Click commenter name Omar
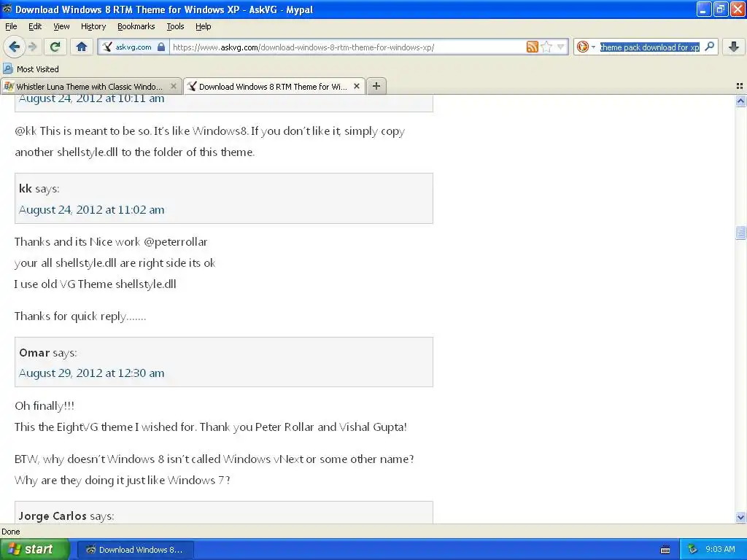 point(34,352)
